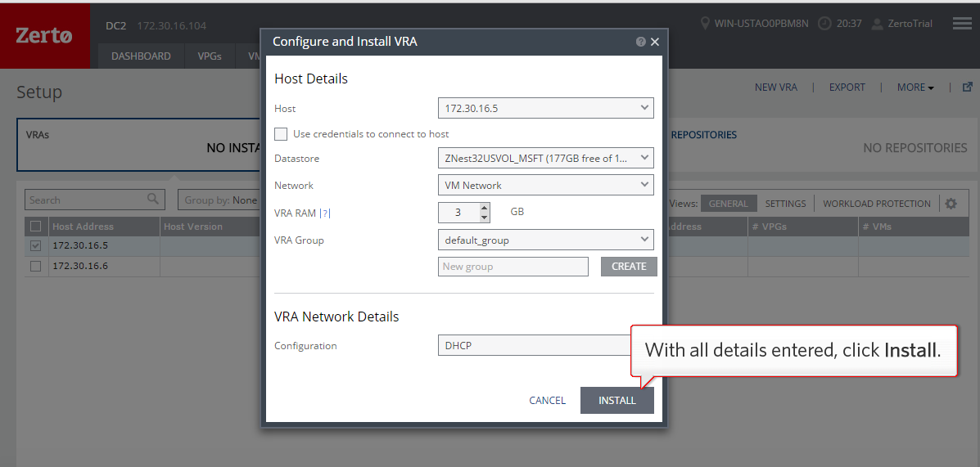Check the 172.30.16.6 host row checkbox

click(x=35, y=266)
